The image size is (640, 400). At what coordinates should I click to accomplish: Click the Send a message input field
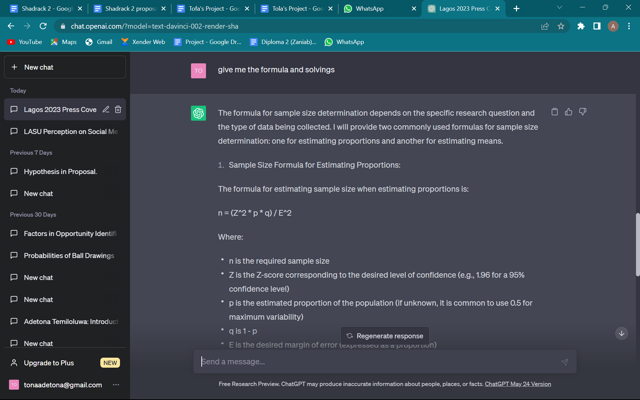pos(375,362)
